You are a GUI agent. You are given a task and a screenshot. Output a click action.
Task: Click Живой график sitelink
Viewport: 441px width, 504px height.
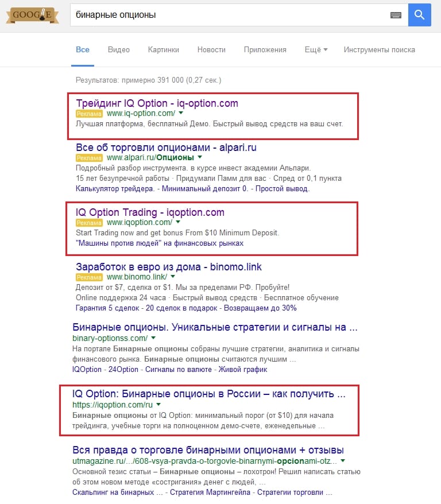(243, 370)
